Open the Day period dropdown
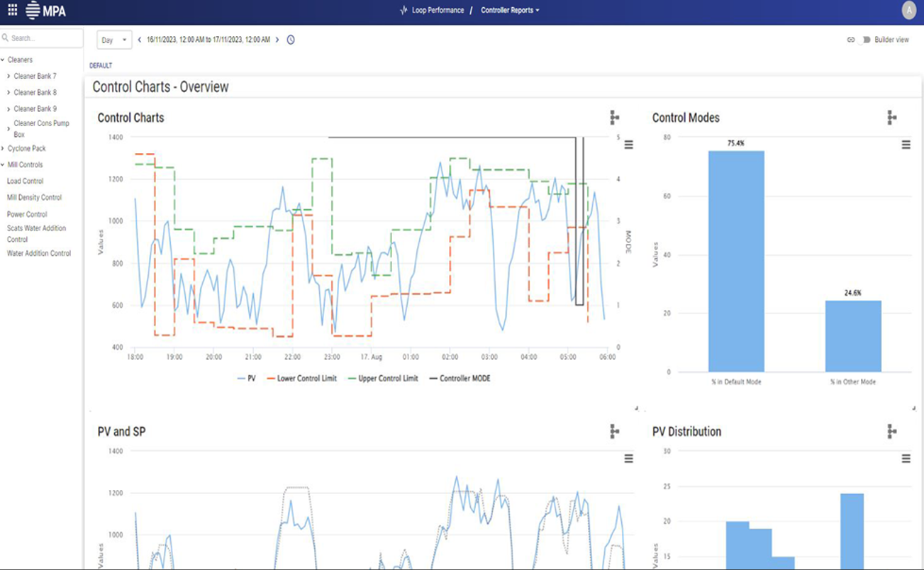 click(114, 40)
